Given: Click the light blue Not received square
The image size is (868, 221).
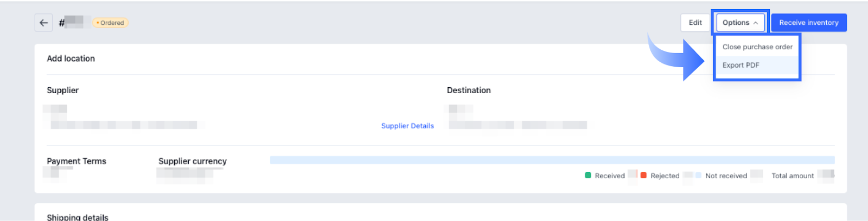Looking at the screenshot, I should [698, 175].
